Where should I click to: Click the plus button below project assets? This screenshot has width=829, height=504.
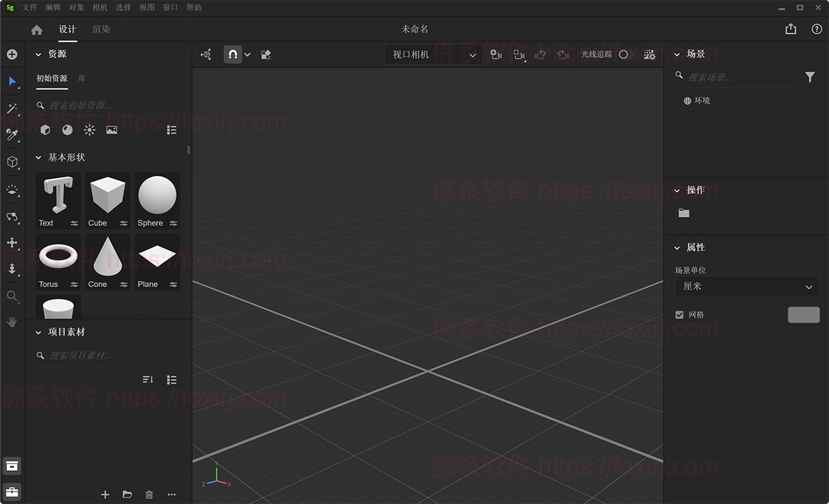(x=105, y=494)
